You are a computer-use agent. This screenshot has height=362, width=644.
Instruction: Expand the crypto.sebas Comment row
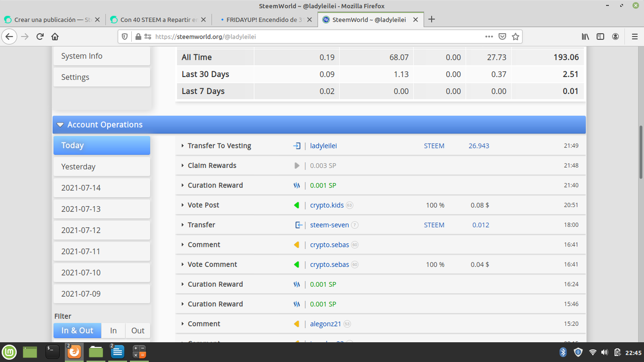(x=183, y=245)
